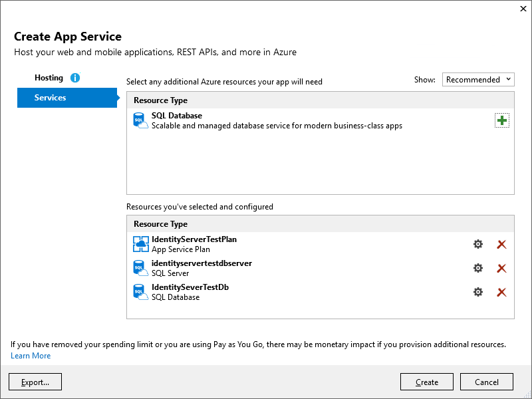The image size is (532, 399).
Task: Click the SQL Server subtitle text
Action: [x=170, y=273]
